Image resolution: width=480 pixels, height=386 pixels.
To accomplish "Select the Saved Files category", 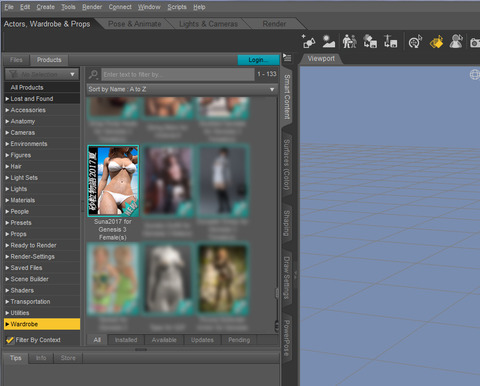I will (42, 268).
